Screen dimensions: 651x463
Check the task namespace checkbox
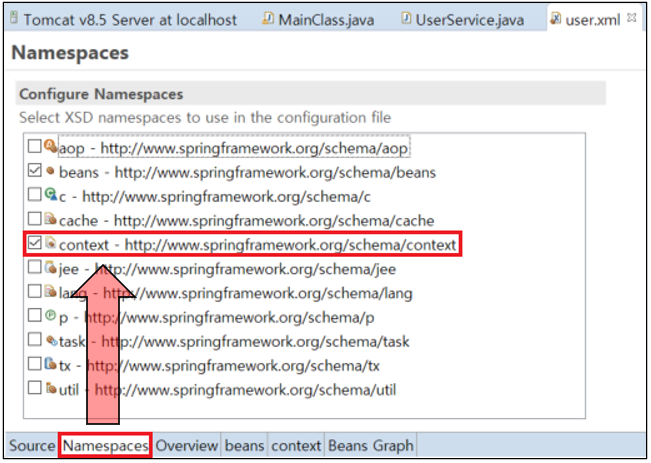coord(34,339)
